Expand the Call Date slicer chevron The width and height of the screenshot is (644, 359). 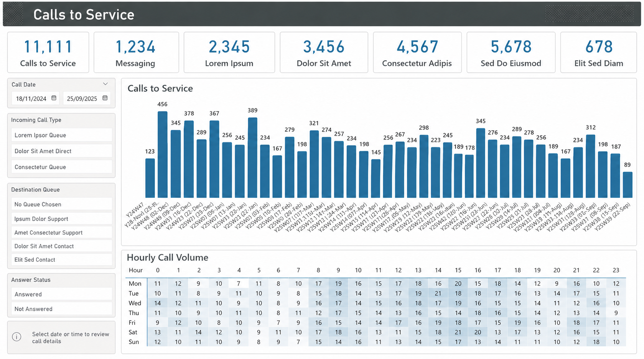coord(105,84)
